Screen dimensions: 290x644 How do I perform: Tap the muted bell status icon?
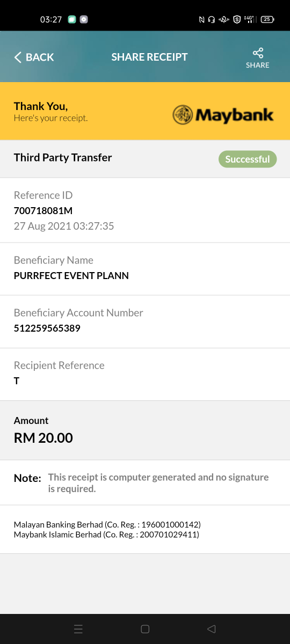click(x=223, y=19)
